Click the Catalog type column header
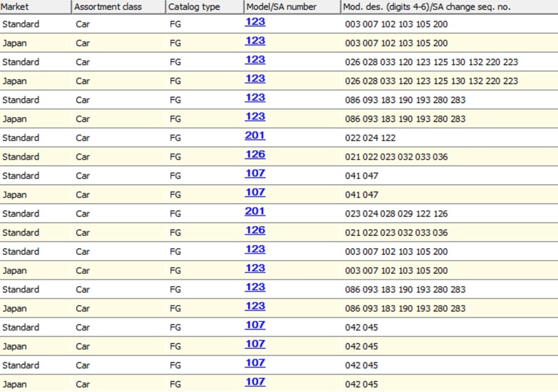 pos(205,7)
